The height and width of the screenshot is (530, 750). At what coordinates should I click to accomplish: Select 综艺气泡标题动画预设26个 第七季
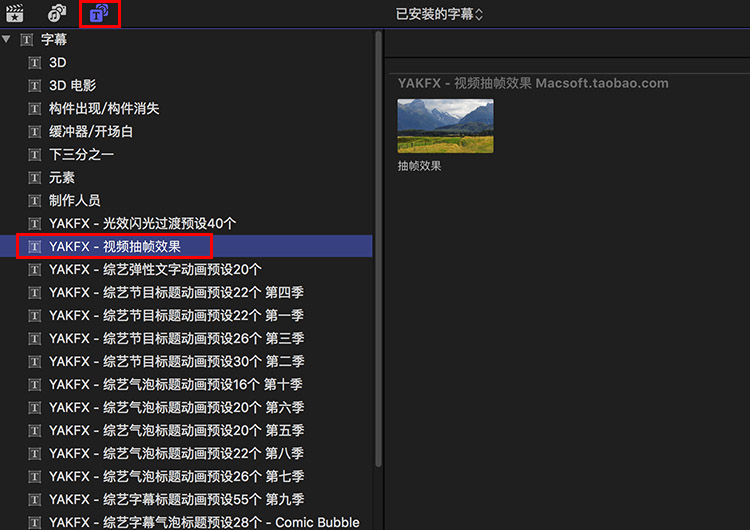coord(186,476)
